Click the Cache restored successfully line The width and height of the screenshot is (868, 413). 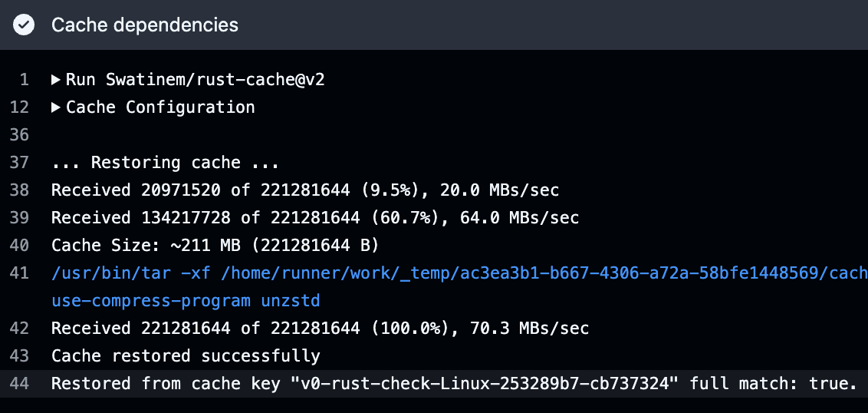[x=186, y=356]
